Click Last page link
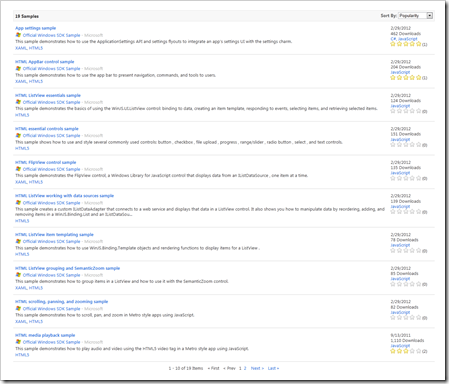This screenshot has height=384, width=449. point(273,368)
